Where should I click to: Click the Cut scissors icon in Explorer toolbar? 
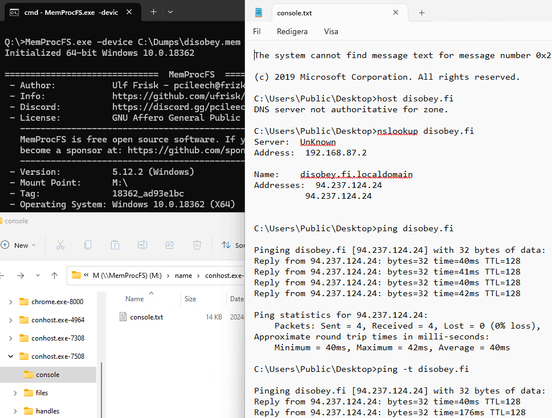pos(60,245)
